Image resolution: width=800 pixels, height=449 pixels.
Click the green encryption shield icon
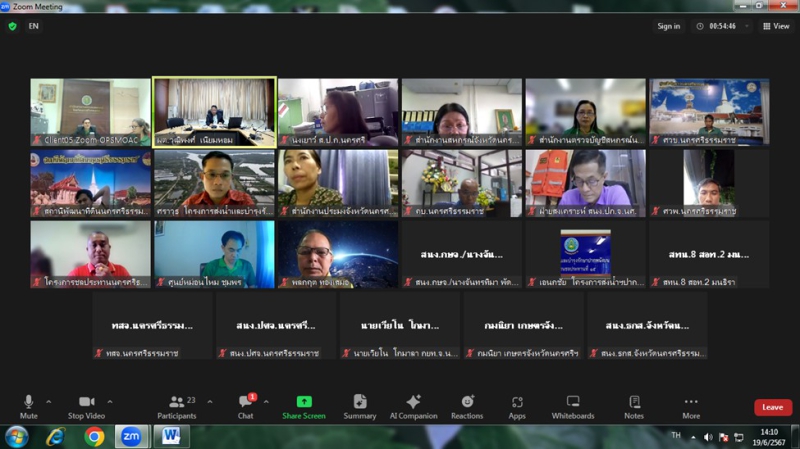click(x=13, y=26)
